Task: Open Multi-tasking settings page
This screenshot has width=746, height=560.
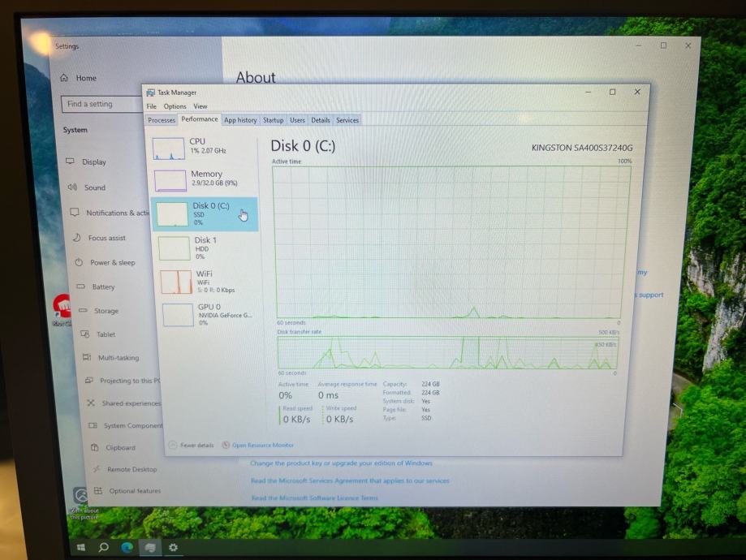Action: pos(119,358)
